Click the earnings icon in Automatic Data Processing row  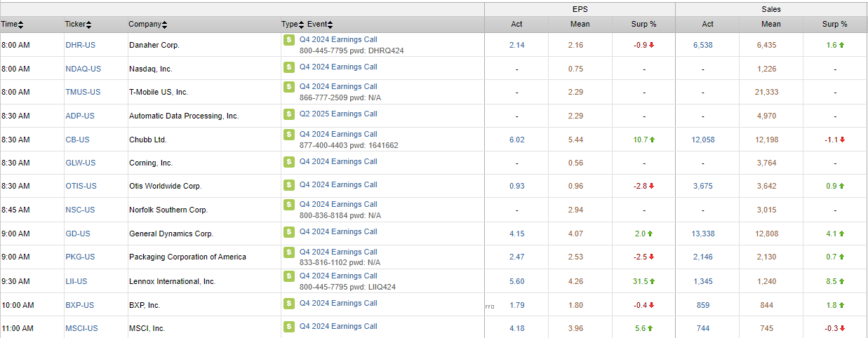[288, 114]
